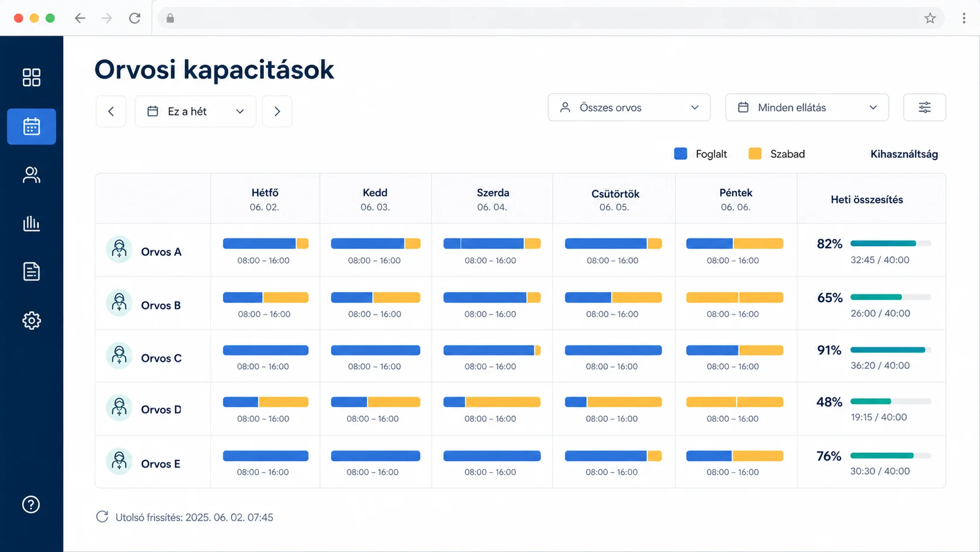Reload the page with browser refresh

pyautogui.click(x=135, y=18)
